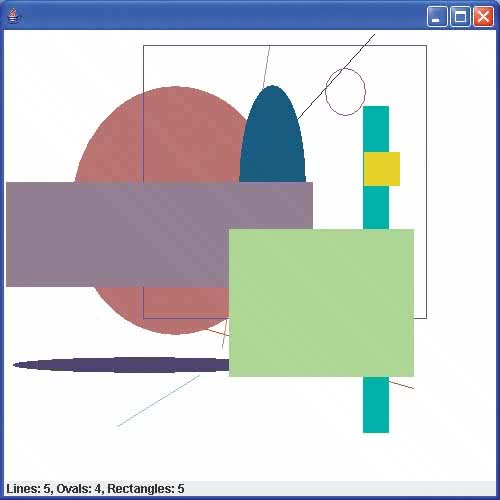Click the short brown line beside turquoise bar

401,385
